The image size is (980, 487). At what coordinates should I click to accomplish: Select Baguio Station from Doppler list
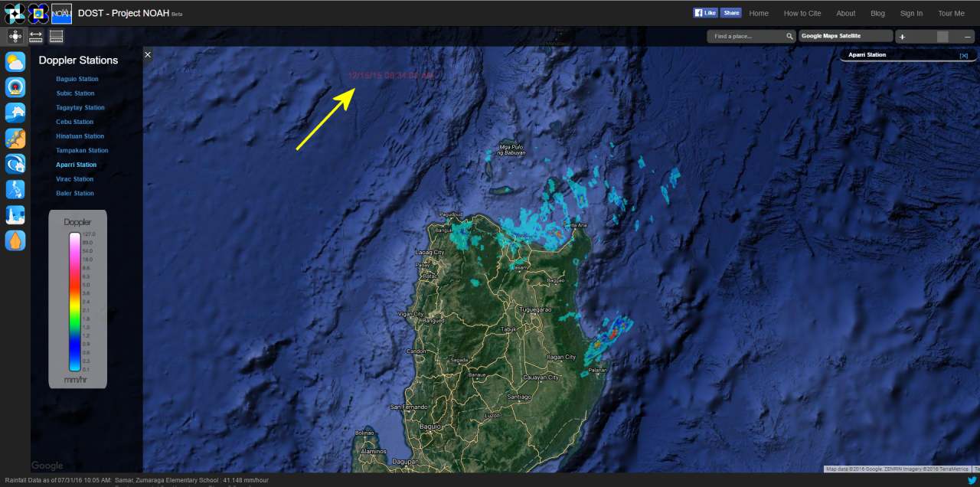(x=77, y=79)
